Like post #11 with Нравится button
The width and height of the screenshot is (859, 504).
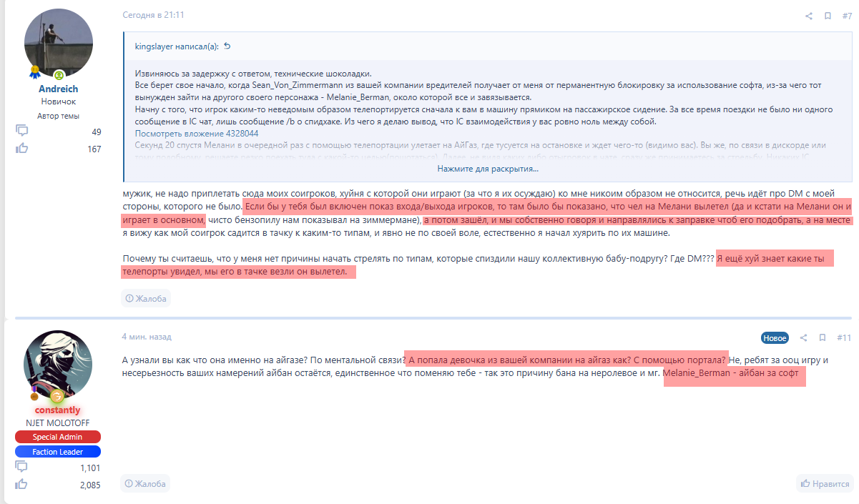825,484
